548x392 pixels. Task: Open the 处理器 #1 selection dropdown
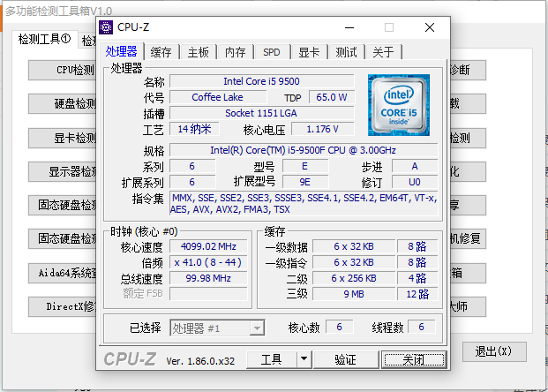tap(217, 328)
